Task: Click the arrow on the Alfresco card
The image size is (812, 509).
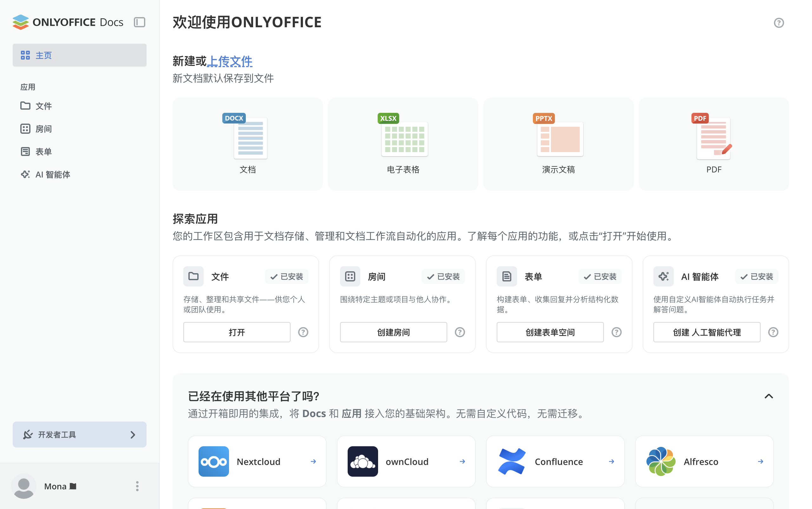Action: (760, 461)
